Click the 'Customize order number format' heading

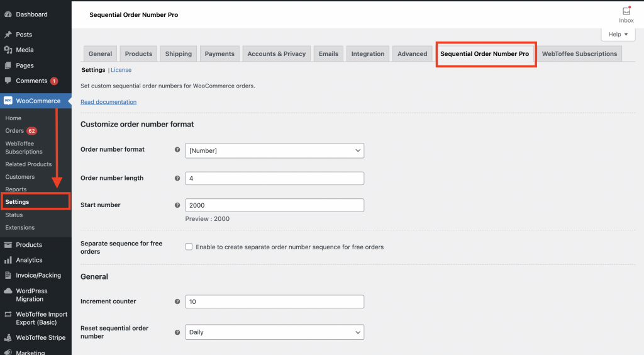click(137, 124)
